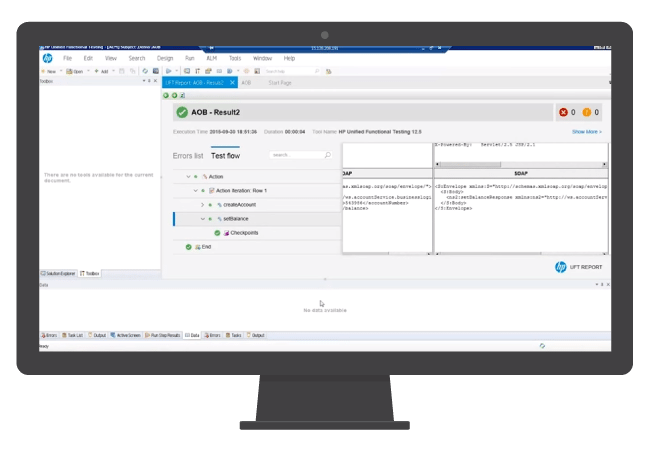This screenshot has width=650, height=450.
Task: Click the Save disk icon in toolbar
Action: coord(122,71)
